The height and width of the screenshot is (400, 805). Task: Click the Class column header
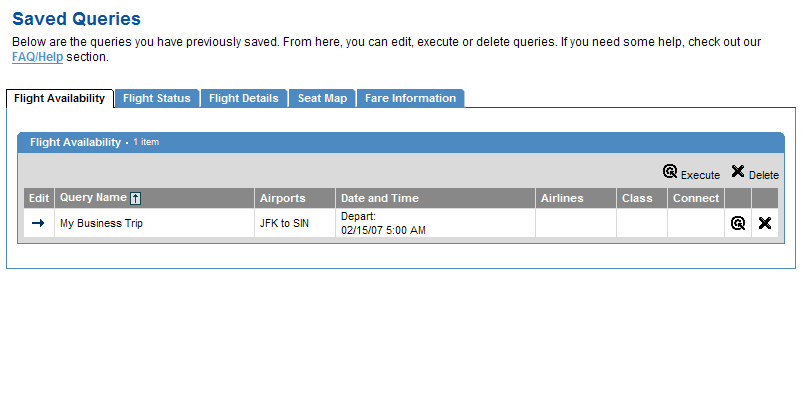coord(637,198)
